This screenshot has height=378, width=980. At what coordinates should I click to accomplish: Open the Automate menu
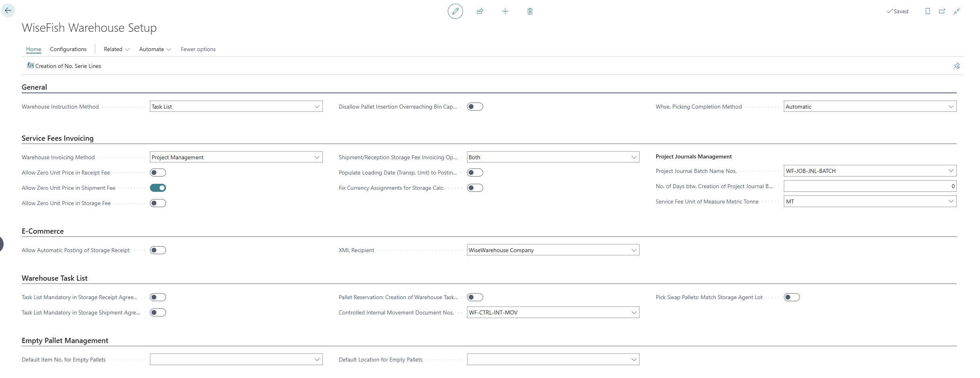pyautogui.click(x=155, y=49)
